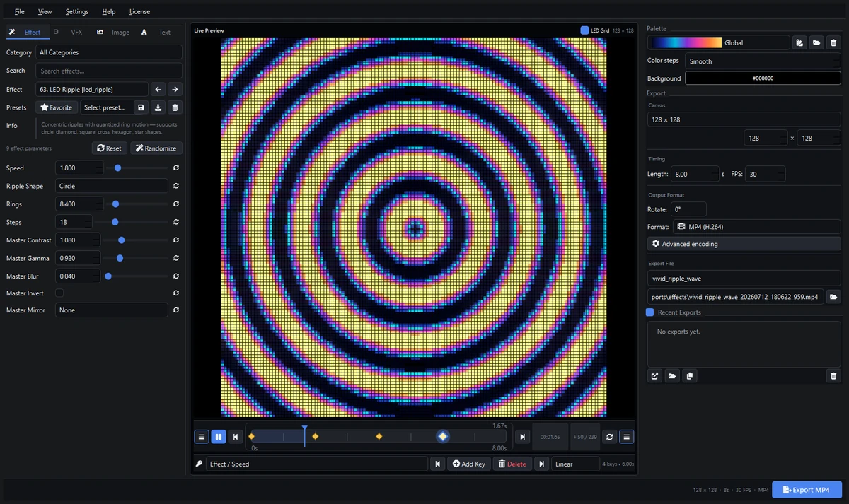The height and width of the screenshot is (504, 849).
Task: Jump to the end of the timeline
Action: tap(522, 437)
